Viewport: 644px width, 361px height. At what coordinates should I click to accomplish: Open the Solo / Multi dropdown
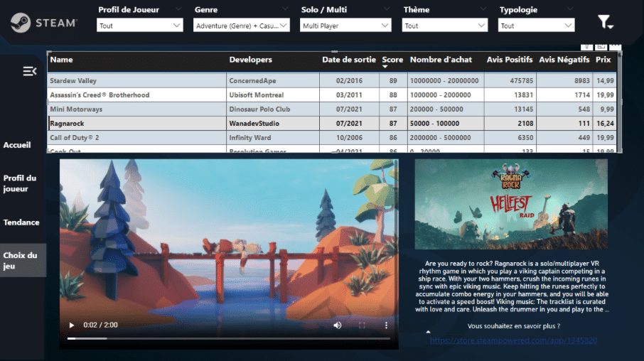tap(345, 26)
